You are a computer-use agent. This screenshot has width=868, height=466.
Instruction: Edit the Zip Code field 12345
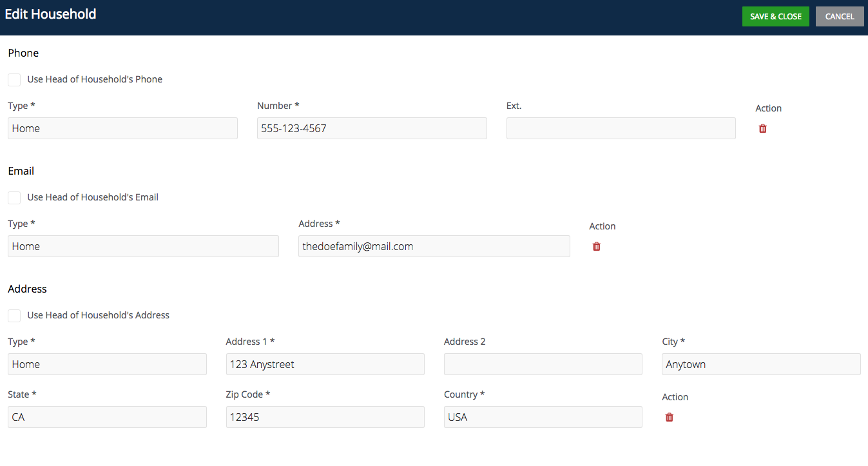(325, 417)
